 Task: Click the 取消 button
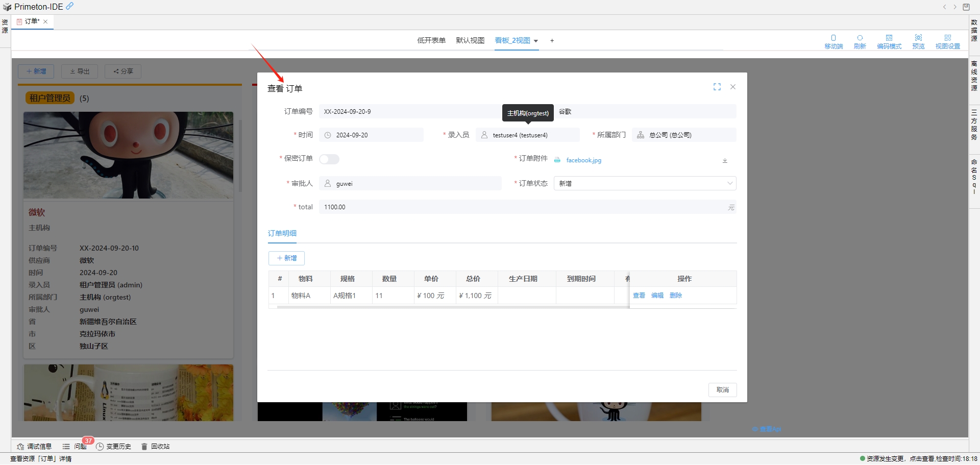(x=722, y=390)
